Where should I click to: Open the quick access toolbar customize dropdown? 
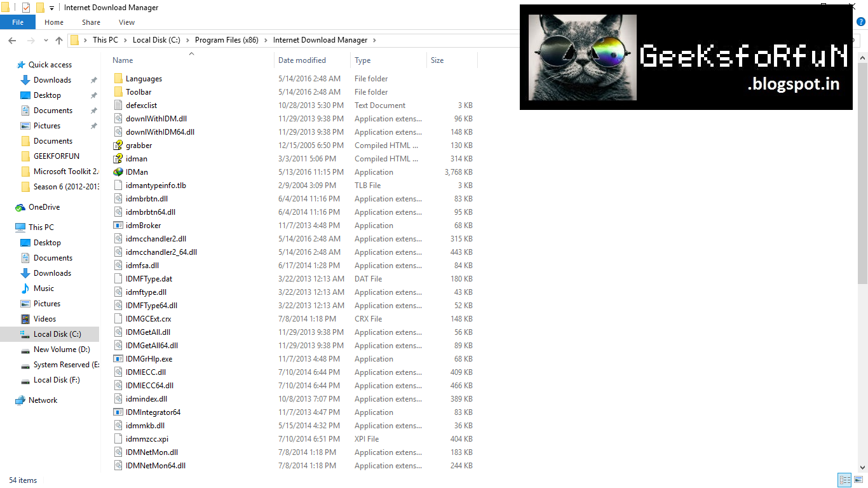(x=52, y=8)
